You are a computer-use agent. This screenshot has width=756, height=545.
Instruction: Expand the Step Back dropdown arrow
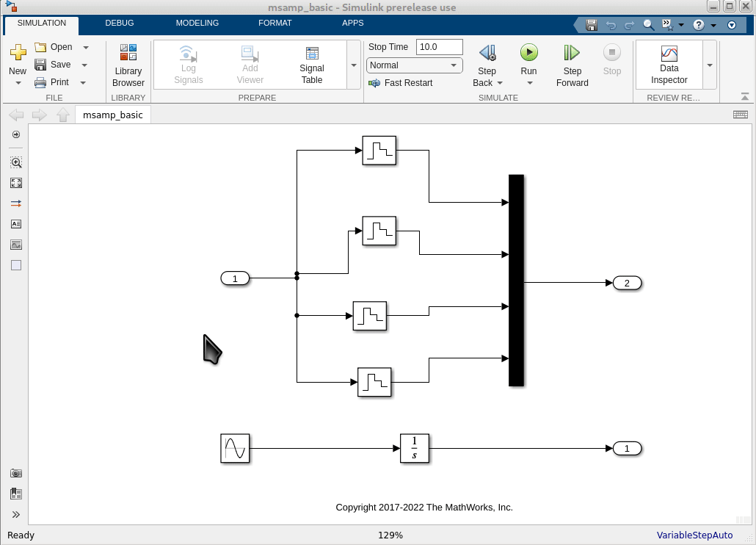pos(500,84)
